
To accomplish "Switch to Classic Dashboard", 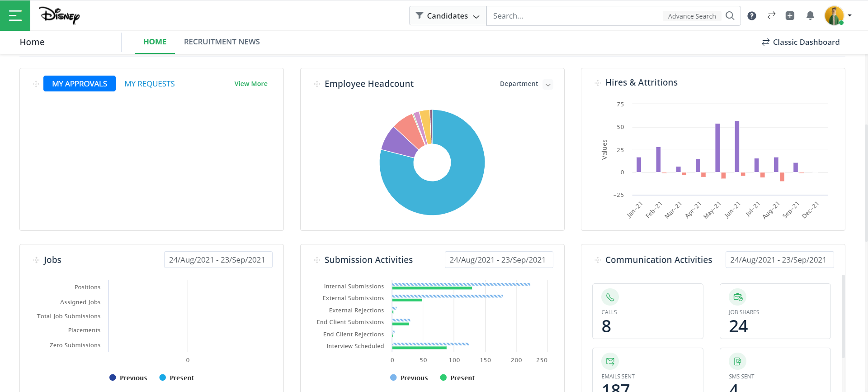I will 801,42.
